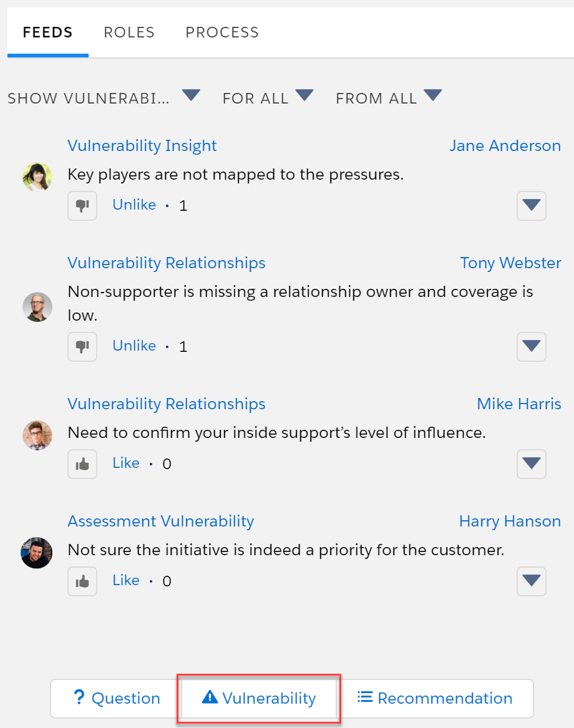Open Mike Harris's avatar image
Image resolution: width=574 pixels, height=728 pixels.
pos(37,435)
